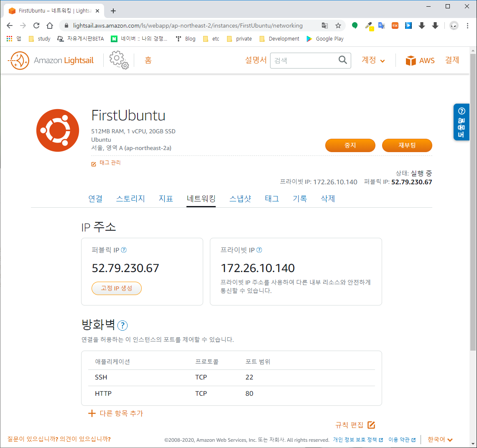
Task: Click the AWS cube icon
Action: coord(411,61)
